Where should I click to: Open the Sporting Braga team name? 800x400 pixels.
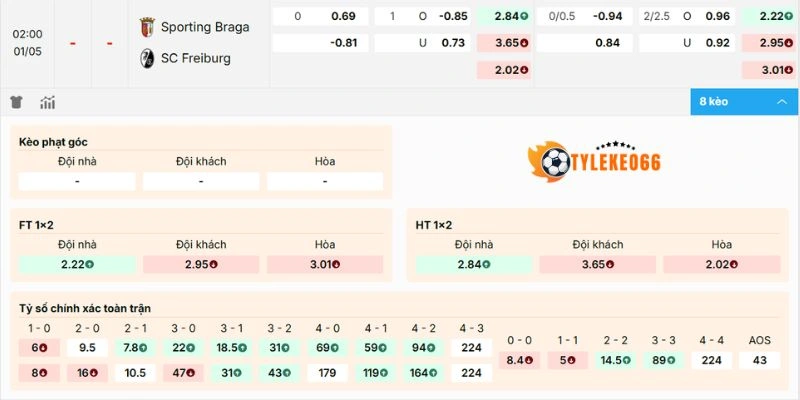[x=205, y=27]
